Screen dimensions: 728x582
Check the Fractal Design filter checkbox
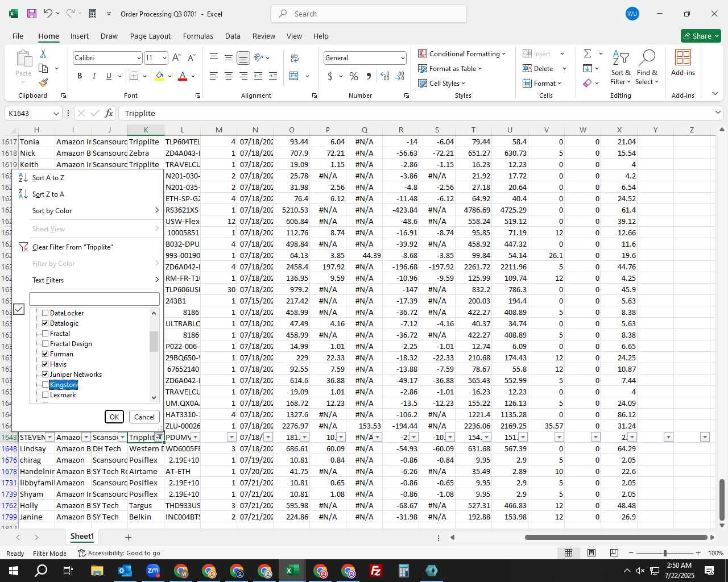(x=45, y=344)
